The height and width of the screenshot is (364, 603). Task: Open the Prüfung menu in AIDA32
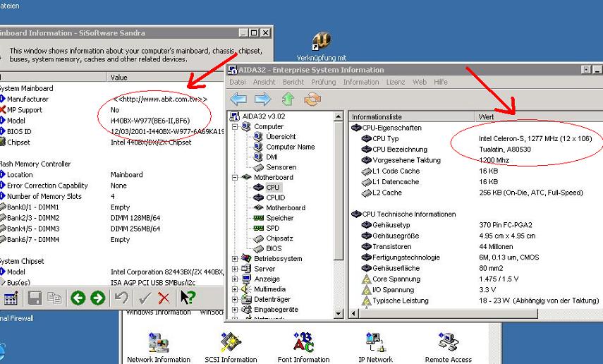[x=323, y=82]
